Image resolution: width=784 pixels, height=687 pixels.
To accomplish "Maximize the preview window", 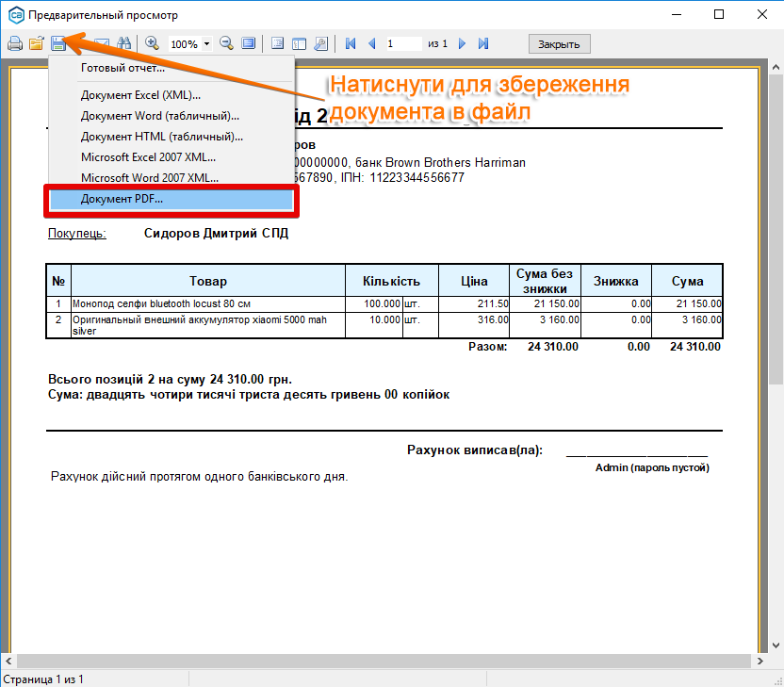I will pyautogui.click(x=719, y=14).
